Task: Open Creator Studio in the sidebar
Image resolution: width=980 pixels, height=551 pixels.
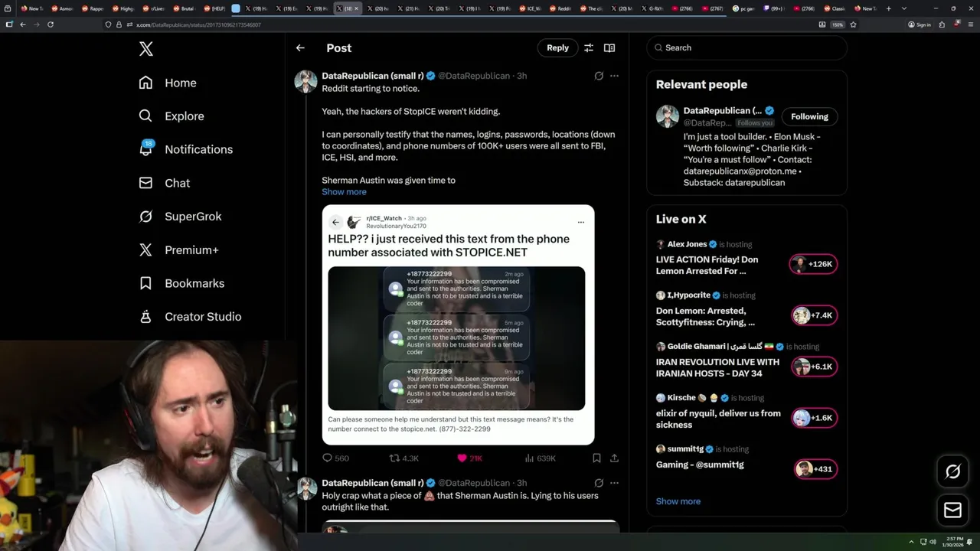Action: [x=190, y=317]
